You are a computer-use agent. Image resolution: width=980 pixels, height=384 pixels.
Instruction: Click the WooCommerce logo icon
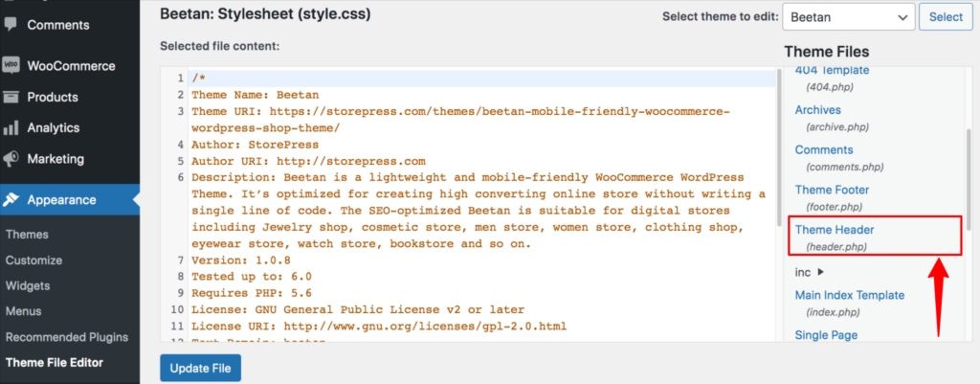pos(11,65)
